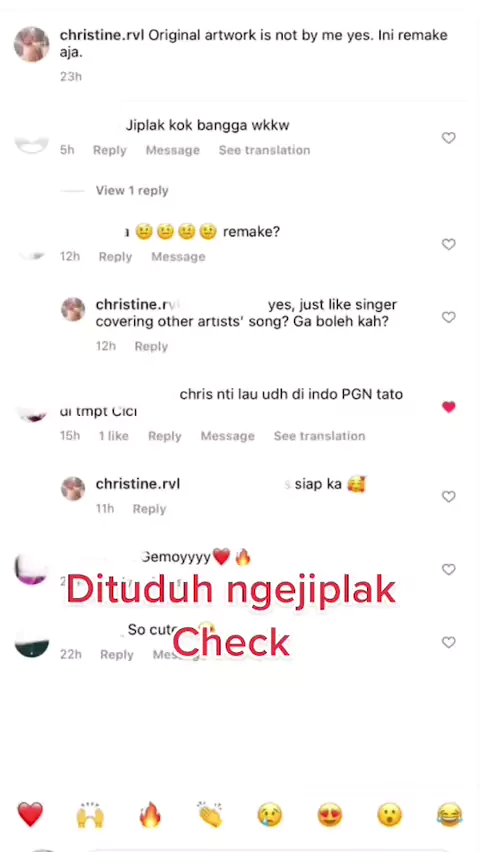Tap the heart-eyes emoji reaction
The image size is (480, 852).
(330, 815)
